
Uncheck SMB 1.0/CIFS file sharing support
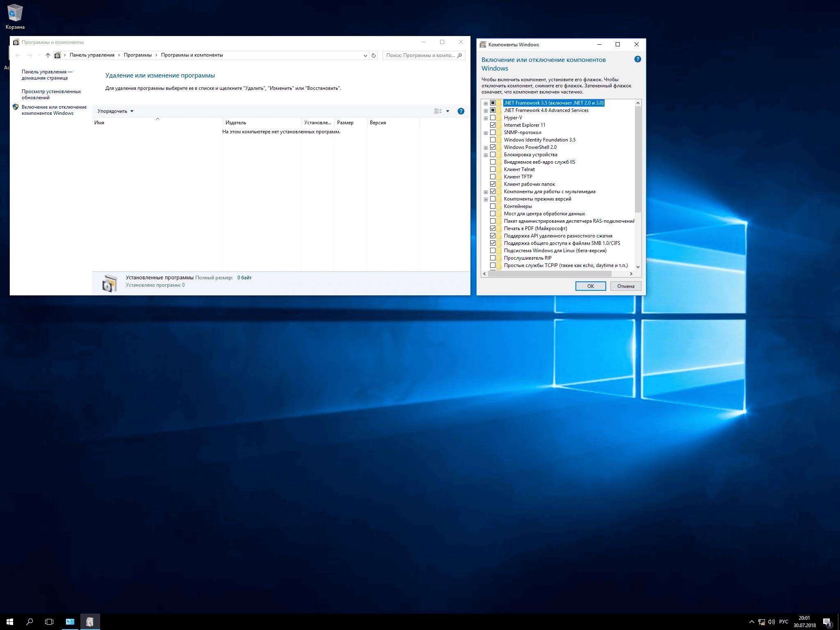pyautogui.click(x=493, y=243)
